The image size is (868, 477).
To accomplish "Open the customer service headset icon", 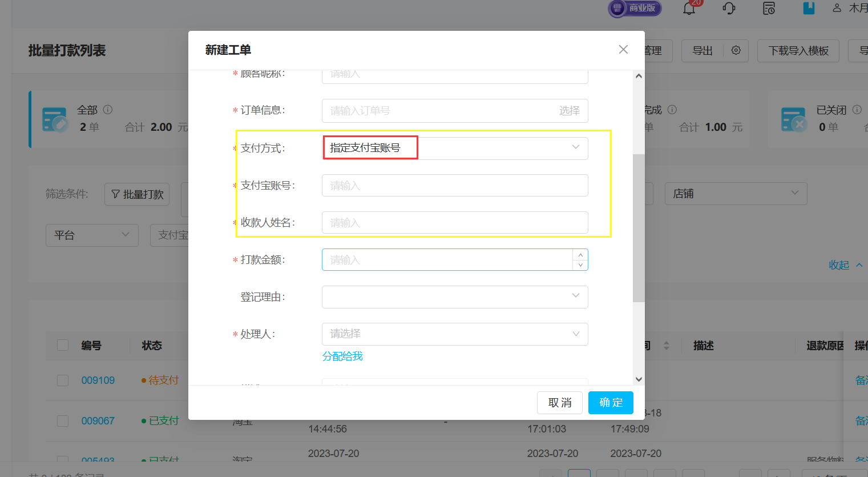I will pyautogui.click(x=729, y=8).
